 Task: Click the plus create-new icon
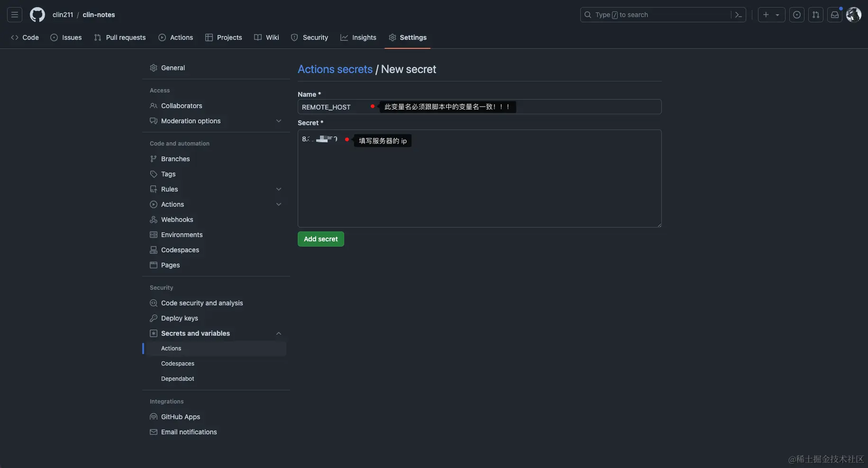pos(766,15)
